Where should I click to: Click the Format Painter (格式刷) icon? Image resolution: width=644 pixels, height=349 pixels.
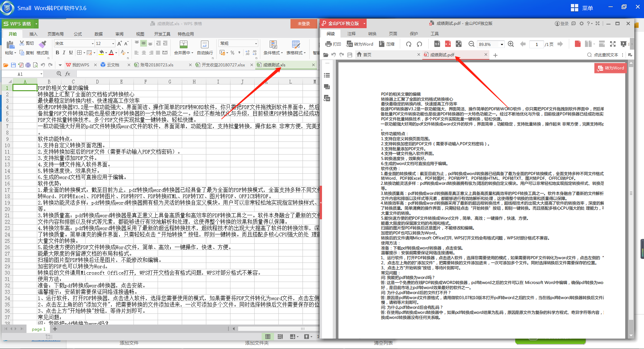(43, 44)
